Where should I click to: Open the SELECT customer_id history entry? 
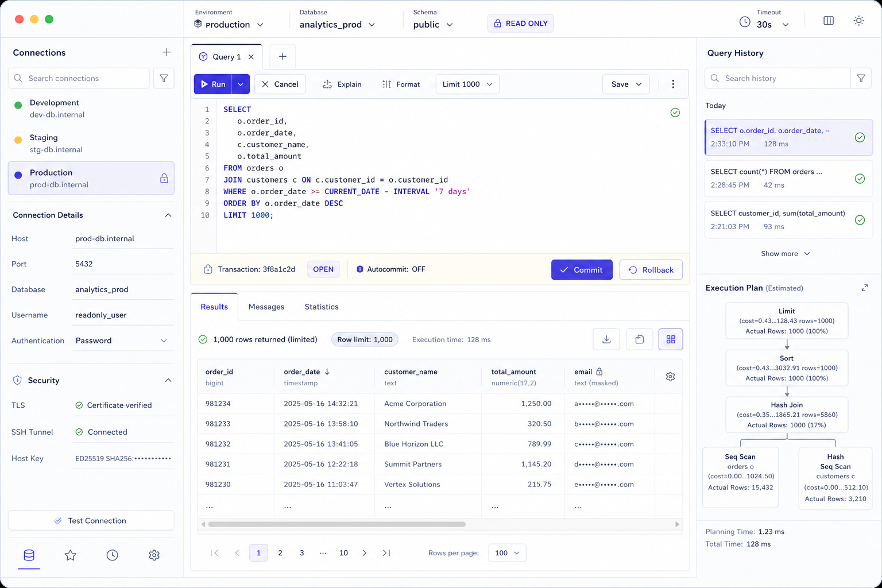788,220
